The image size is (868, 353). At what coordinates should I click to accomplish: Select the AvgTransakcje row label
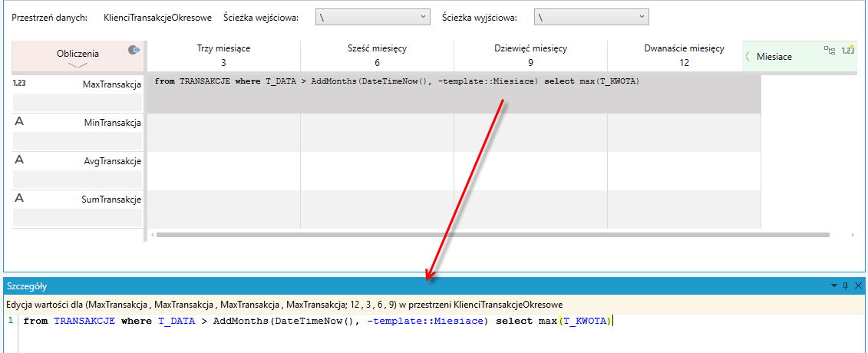112,160
